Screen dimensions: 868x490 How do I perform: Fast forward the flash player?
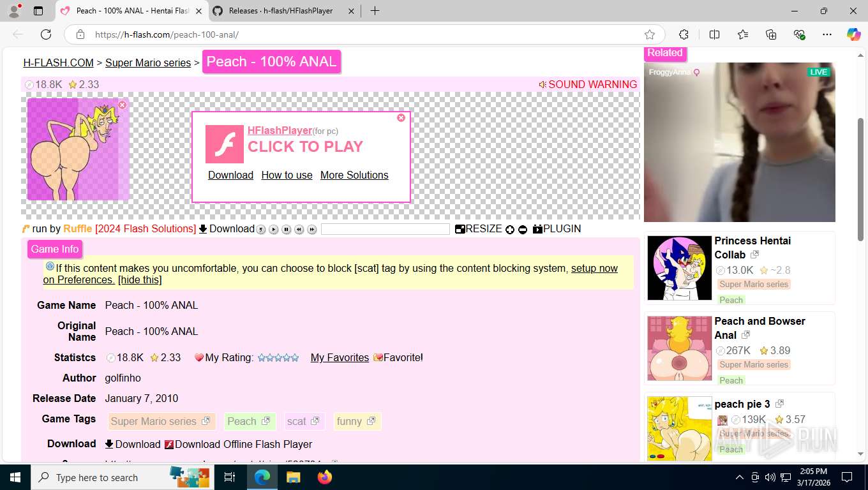point(312,230)
